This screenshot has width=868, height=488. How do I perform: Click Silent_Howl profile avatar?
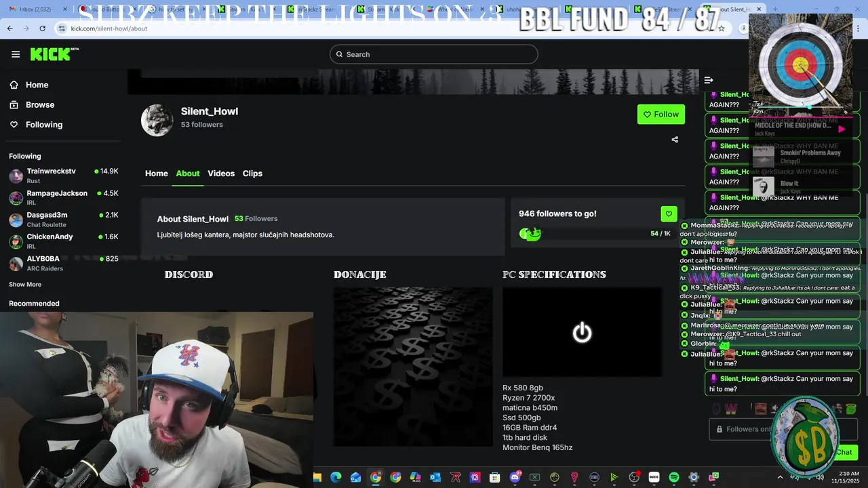157,120
